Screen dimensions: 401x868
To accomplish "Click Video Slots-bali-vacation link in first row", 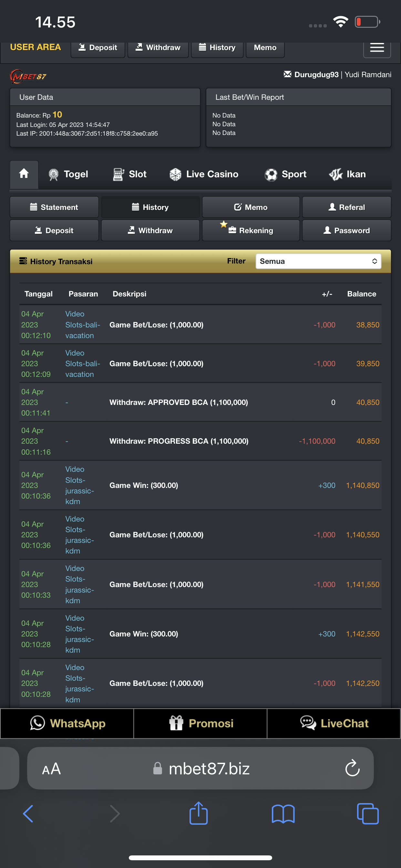I will coord(82,325).
